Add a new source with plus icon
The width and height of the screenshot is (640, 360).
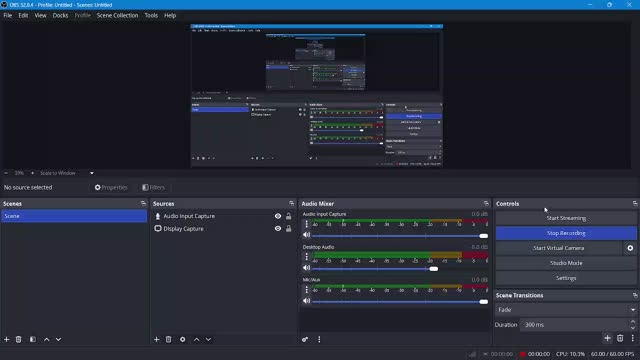(156, 339)
